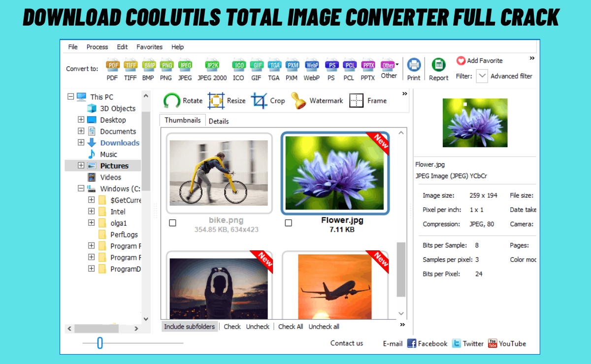
Task: Click the PNG conversion icon
Action: (x=166, y=70)
